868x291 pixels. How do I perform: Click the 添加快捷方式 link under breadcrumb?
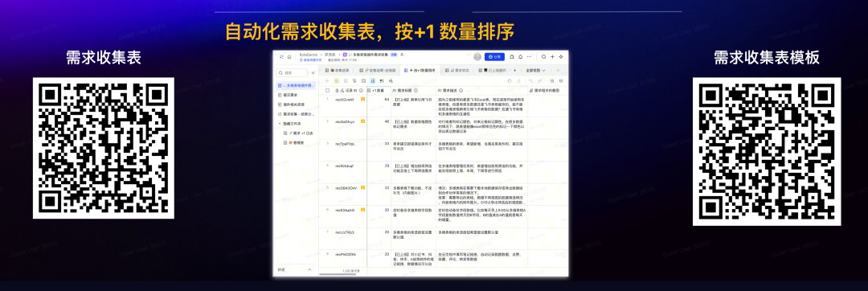click(x=310, y=59)
